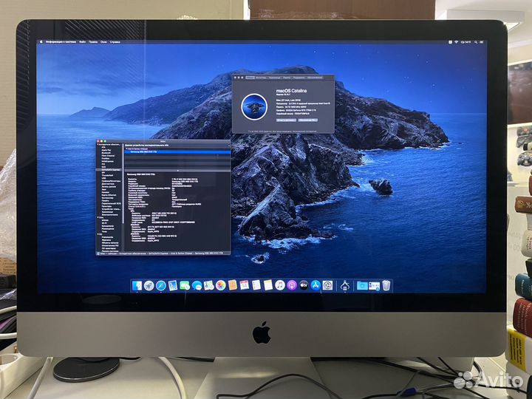Open Finder from the Dock

tap(137, 285)
